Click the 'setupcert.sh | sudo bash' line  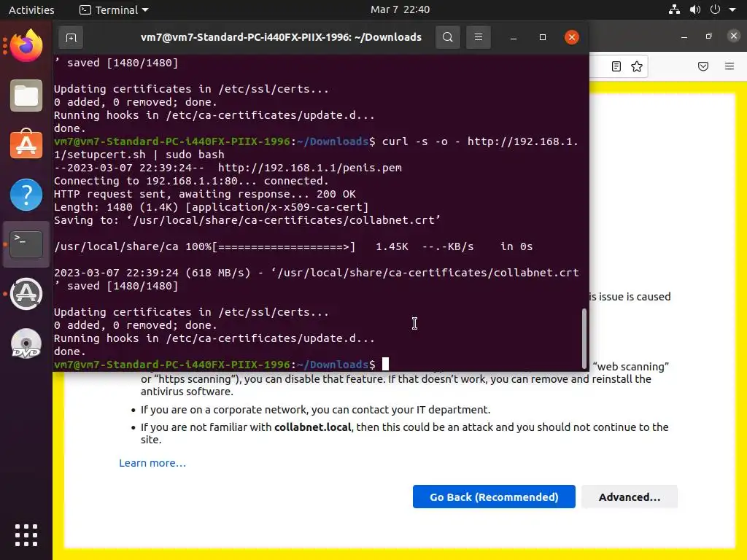[139, 155]
